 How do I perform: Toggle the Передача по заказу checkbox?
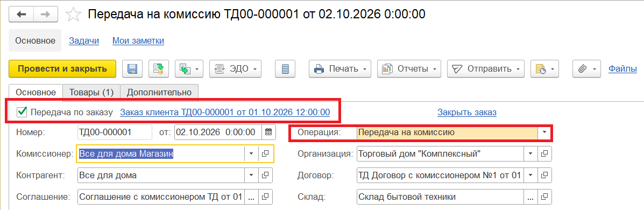(x=22, y=112)
